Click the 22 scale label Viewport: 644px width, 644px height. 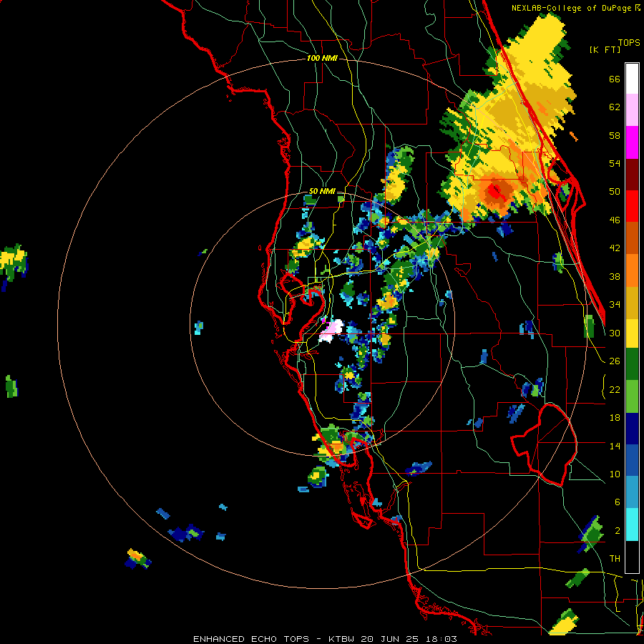click(615, 389)
